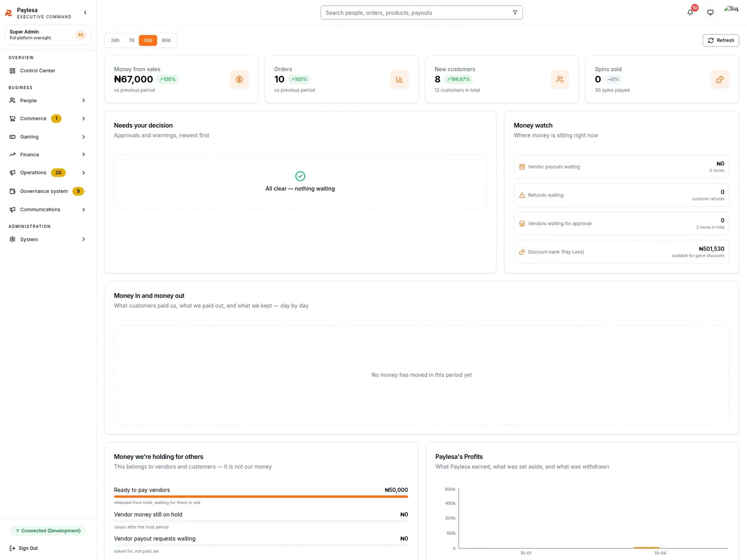Click the Refresh button
747x560 pixels.
720,41
